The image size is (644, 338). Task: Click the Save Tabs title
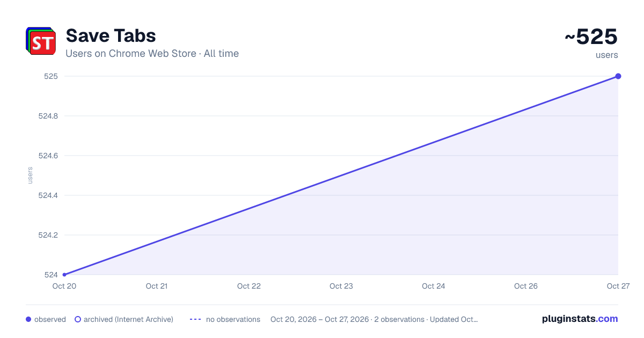(111, 35)
